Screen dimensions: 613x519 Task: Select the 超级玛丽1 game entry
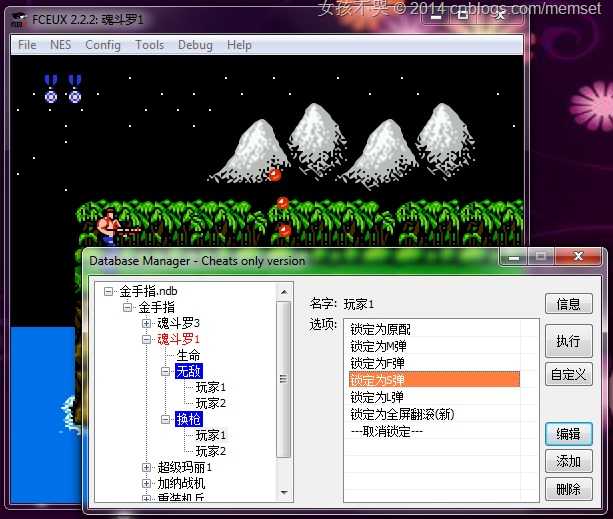(185, 467)
